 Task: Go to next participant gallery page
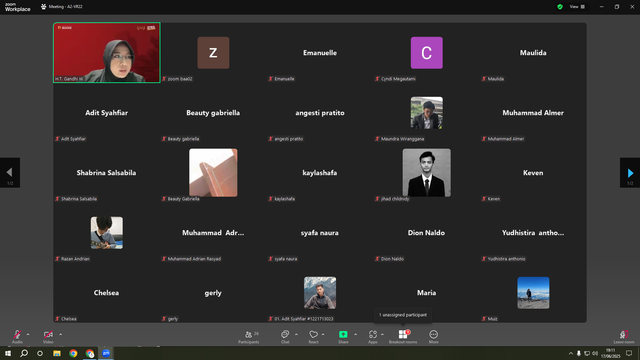click(630, 173)
